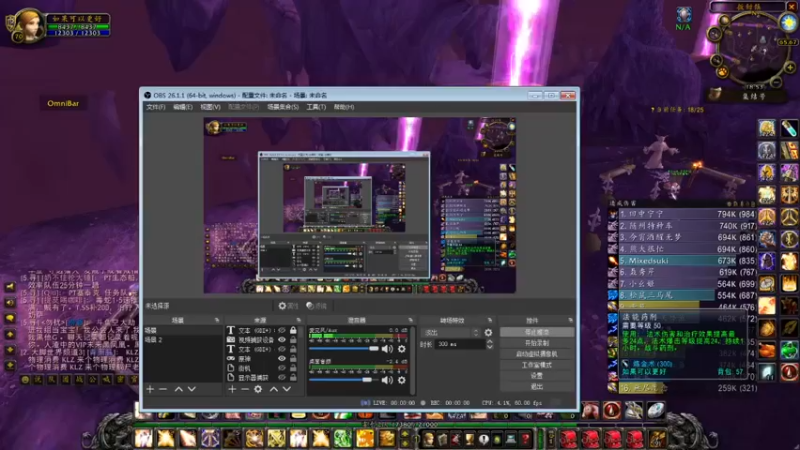The height and width of the screenshot is (450, 800).
Task: Pop out the Sources (来源) dock panel
Action: coord(298,320)
